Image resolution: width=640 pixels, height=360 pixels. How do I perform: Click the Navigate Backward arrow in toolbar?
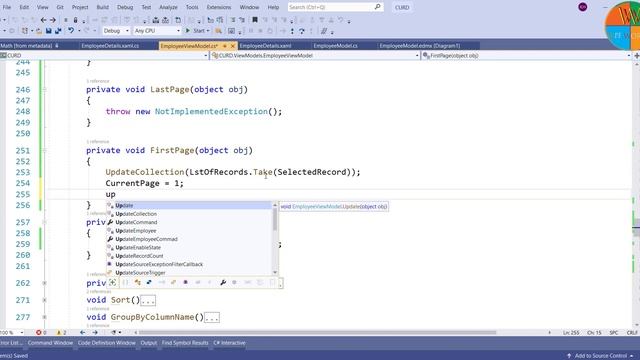click(44, 20)
